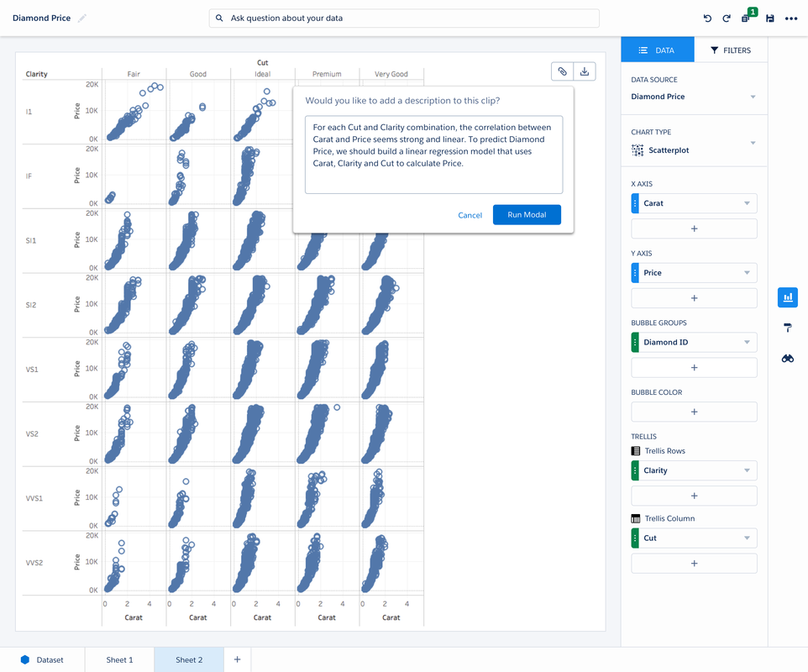808x672 pixels.
Task: Expand the Data Source dropdown
Action: pos(753,97)
